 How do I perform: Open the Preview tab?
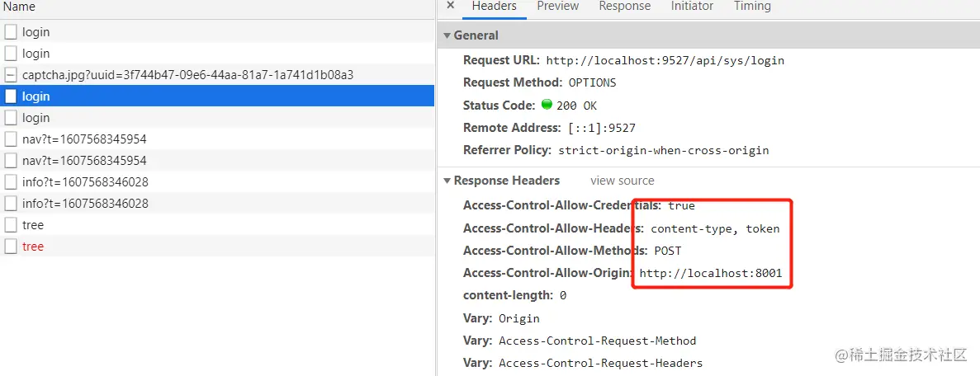click(x=558, y=7)
